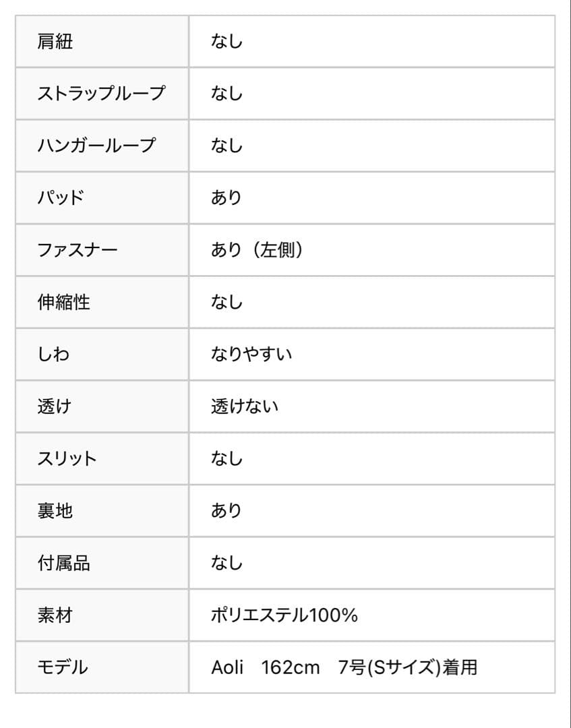Image resolution: width=571 pixels, height=728 pixels.
Task: Click the あり（左側）value text
Action: pyautogui.click(x=258, y=250)
